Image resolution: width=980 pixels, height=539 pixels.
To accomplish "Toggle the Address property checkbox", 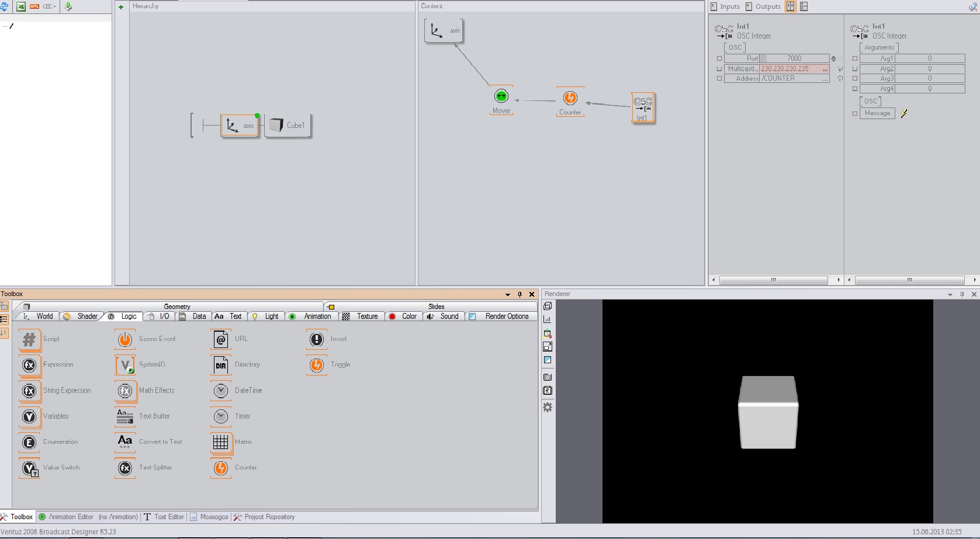I will coord(719,78).
